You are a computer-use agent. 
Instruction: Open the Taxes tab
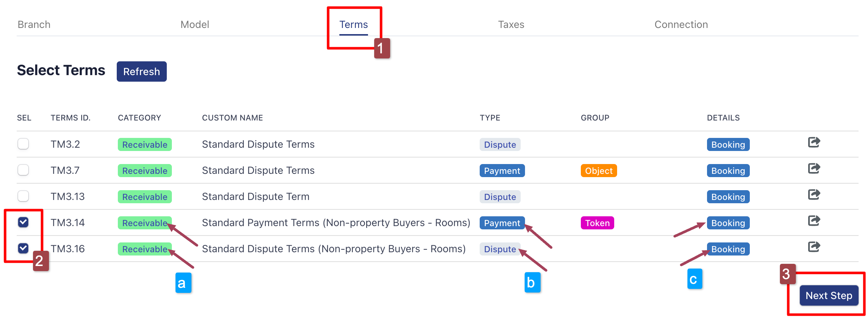coord(511,24)
